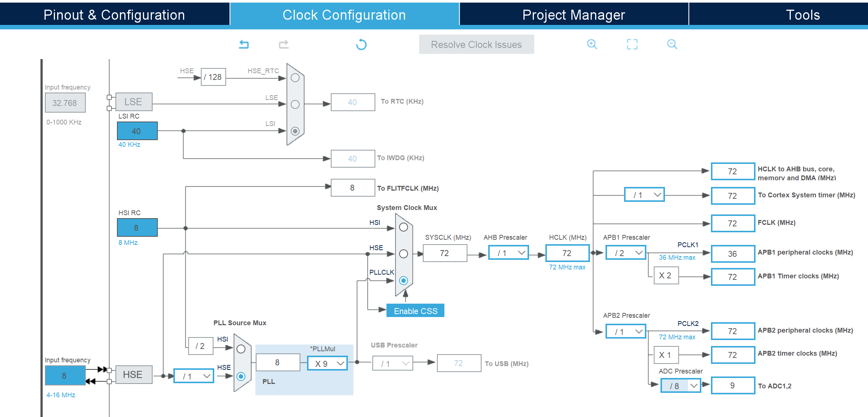Viewport: 868px width, 417px height.
Task: Select LSE radio in RTC mux
Action: click(295, 104)
